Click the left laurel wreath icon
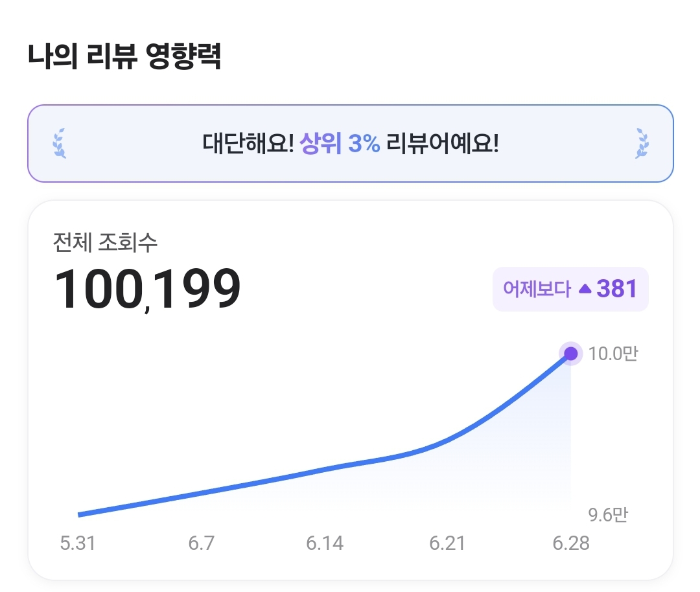The height and width of the screenshot is (592, 700). pos(60,143)
